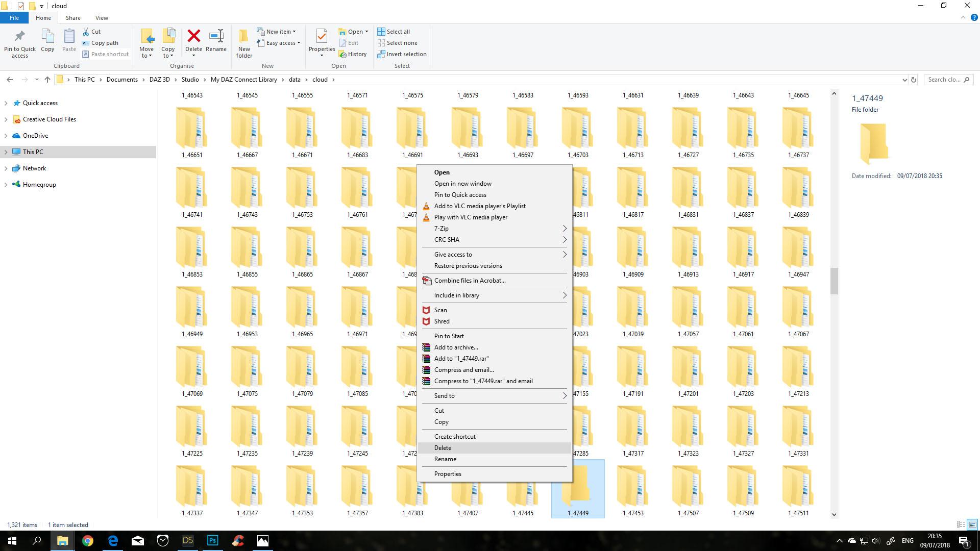Expand the 7-Zip submenu arrow
The height and width of the screenshot is (551, 980).
tap(565, 229)
